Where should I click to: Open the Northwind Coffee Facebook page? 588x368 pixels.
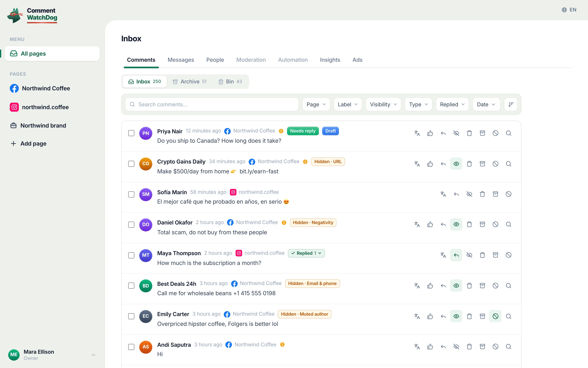[x=40, y=88]
